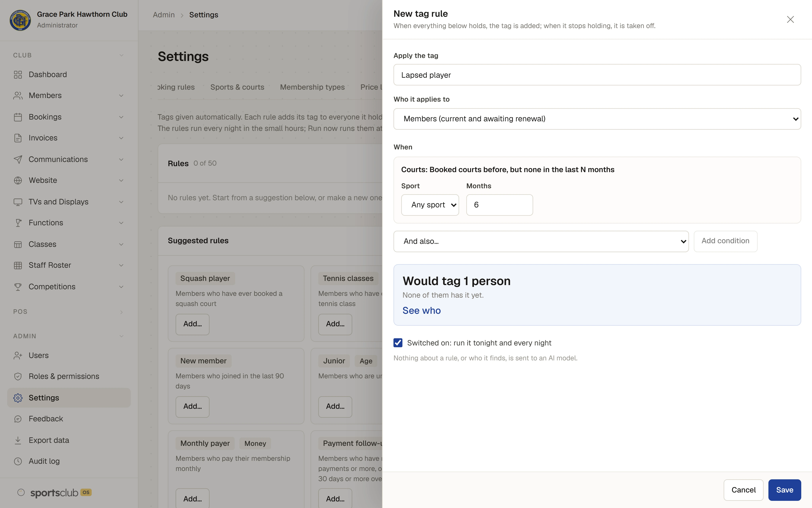Click the Export data download icon
The height and width of the screenshot is (508, 812).
coord(18,440)
